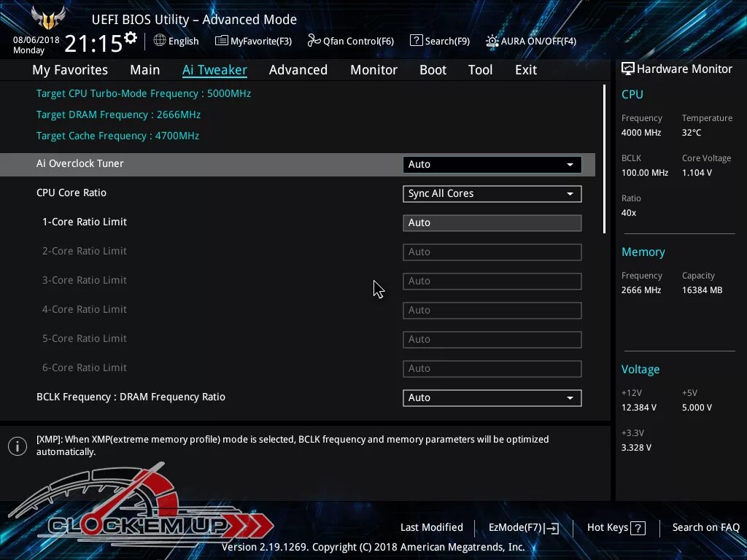Open the Advanced tab
Screen dimensions: 747x560
pyautogui.click(x=298, y=70)
